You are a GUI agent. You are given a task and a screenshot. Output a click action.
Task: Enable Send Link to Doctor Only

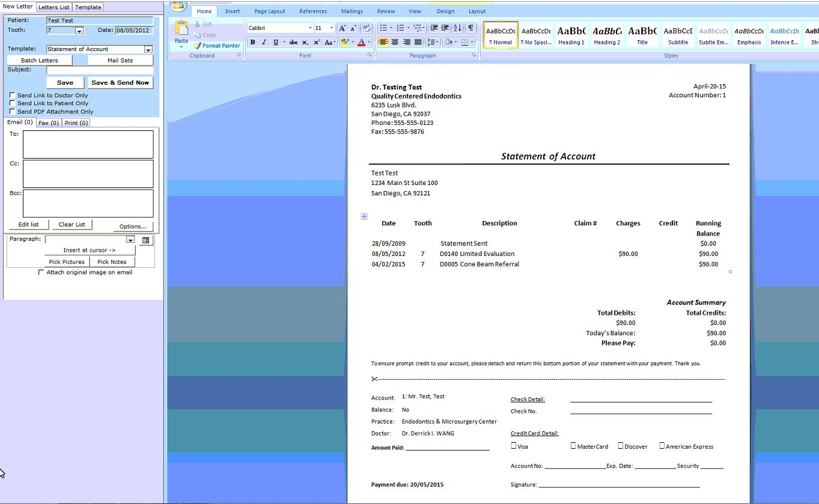[x=13, y=96]
